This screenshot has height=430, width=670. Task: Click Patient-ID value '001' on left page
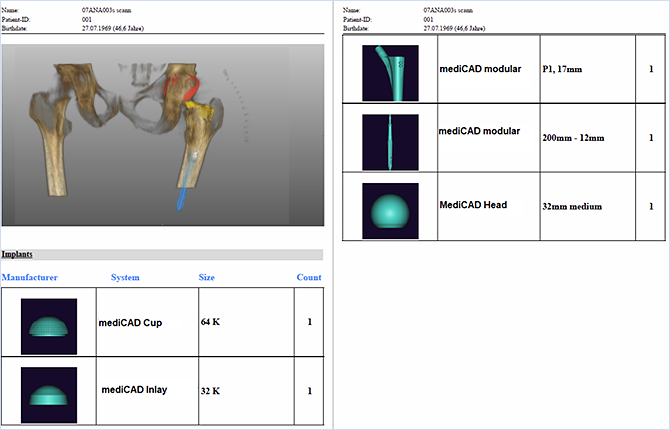[87, 20]
